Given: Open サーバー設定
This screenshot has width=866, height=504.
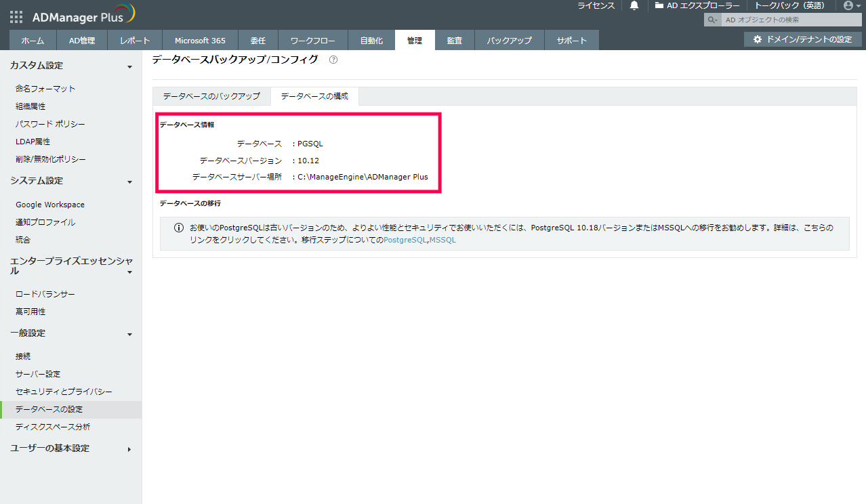Looking at the screenshot, I should 38,374.
